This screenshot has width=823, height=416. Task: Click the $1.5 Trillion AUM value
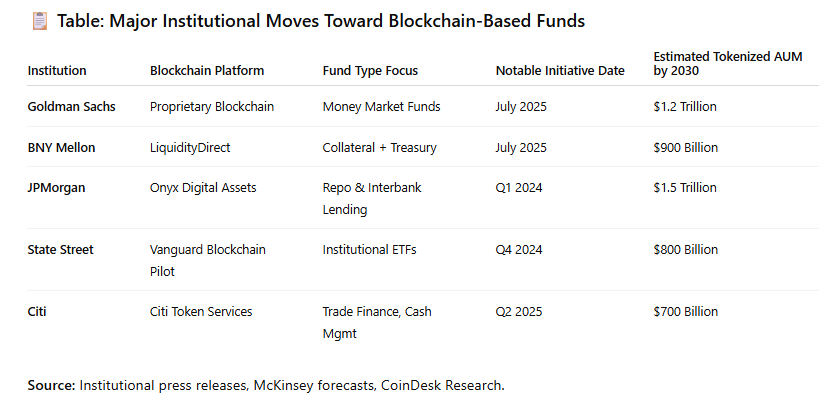(x=685, y=190)
